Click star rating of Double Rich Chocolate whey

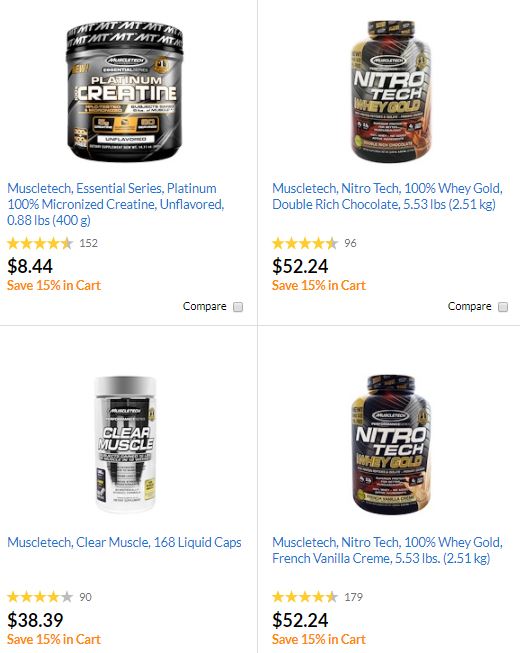(x=305, y=243)
